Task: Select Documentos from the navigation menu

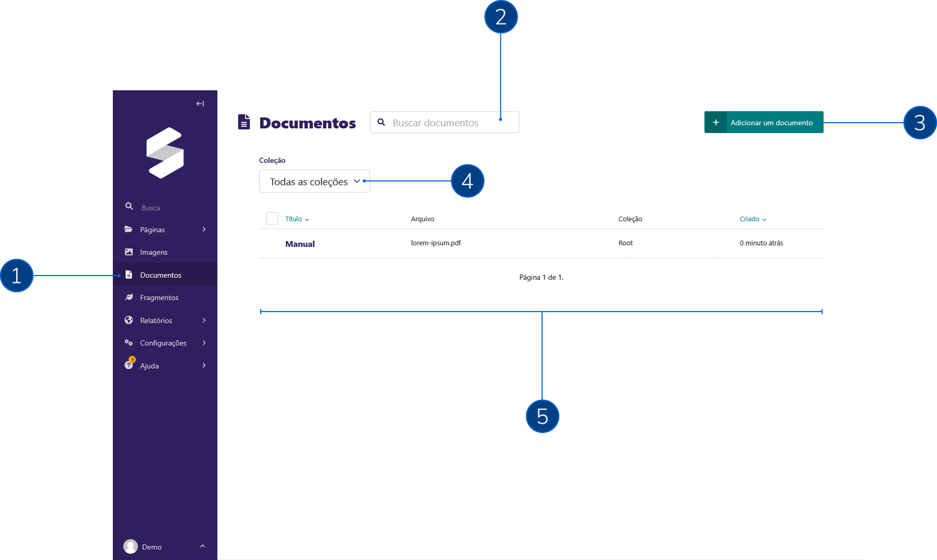Action: click(160, 275)
